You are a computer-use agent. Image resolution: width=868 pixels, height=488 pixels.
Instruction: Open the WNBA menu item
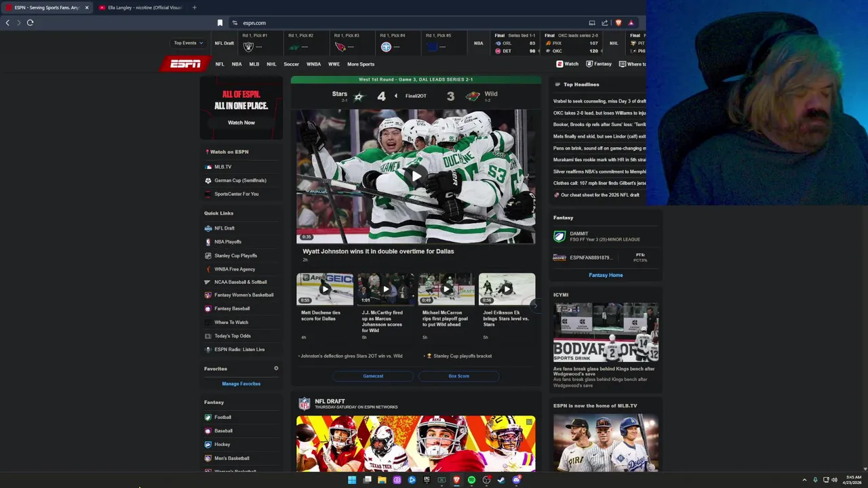point(313,64)
